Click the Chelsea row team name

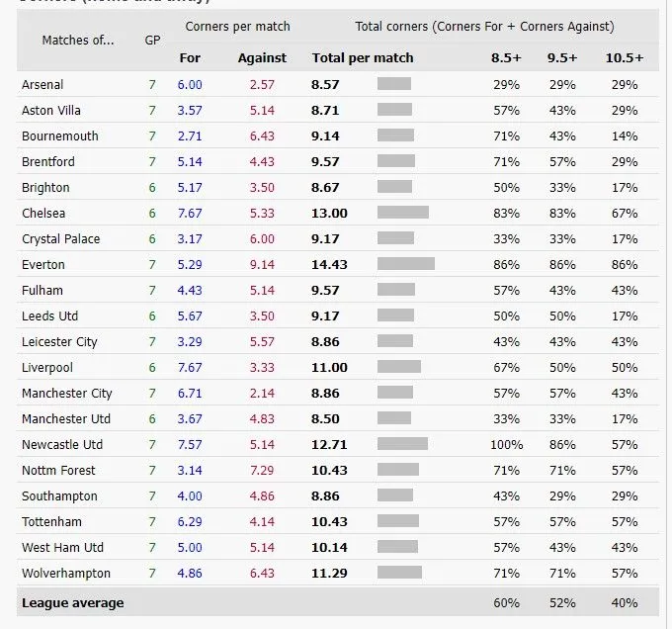tap(43, 214)
